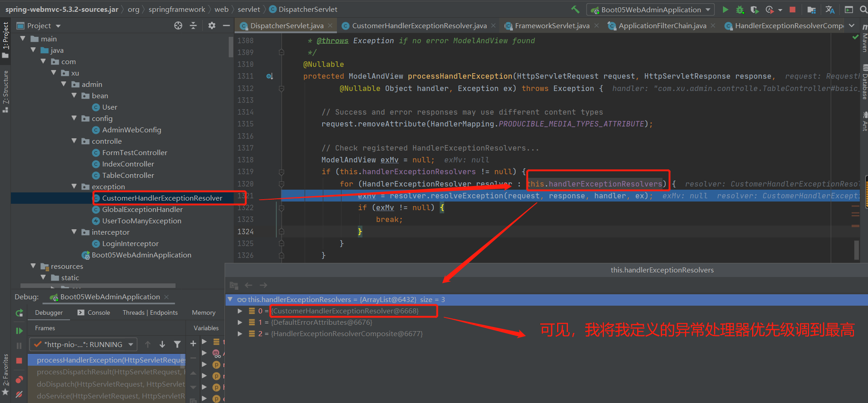Collapse the controlle folder in Project tree
This screenshot has height=403, width=868.
coord(75,141)
